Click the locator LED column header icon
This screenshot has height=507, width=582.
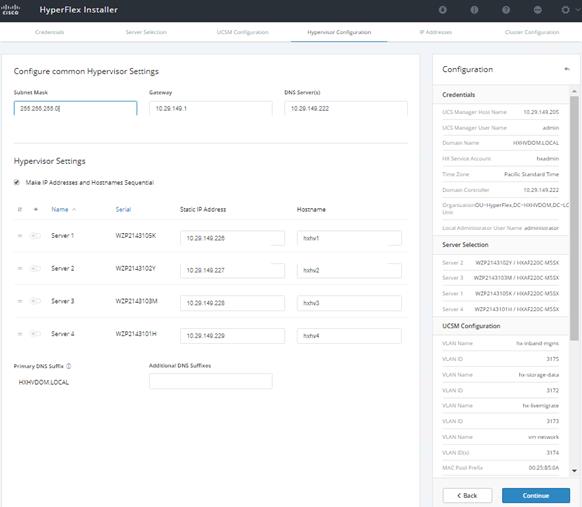36,209
